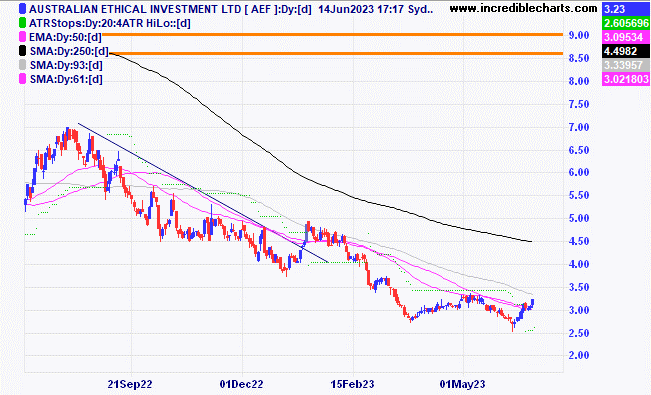651x395 pixels.
Task: Click the 3.021803 SMA 61 value box
Action: tap(626, 79)
